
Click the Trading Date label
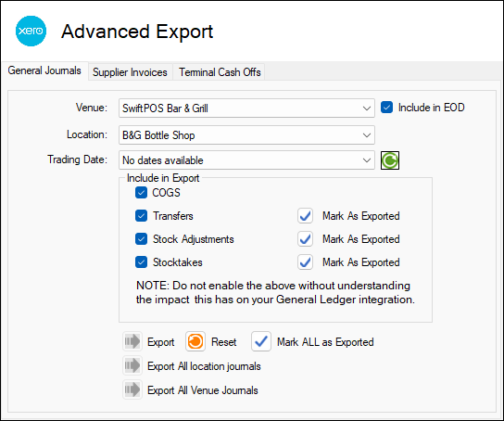tap(78, 159)
